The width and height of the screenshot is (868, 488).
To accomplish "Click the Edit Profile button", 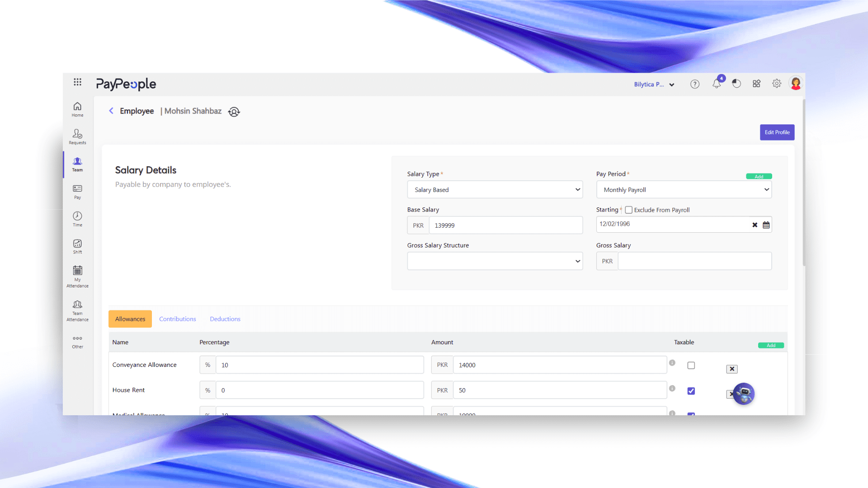I will tap(777, 132).
